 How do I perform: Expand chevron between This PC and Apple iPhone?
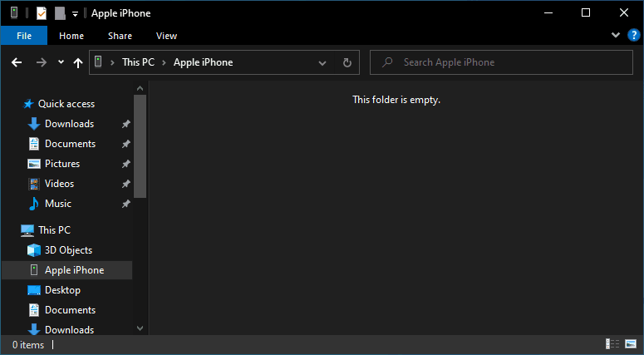[x=165, y=62]
